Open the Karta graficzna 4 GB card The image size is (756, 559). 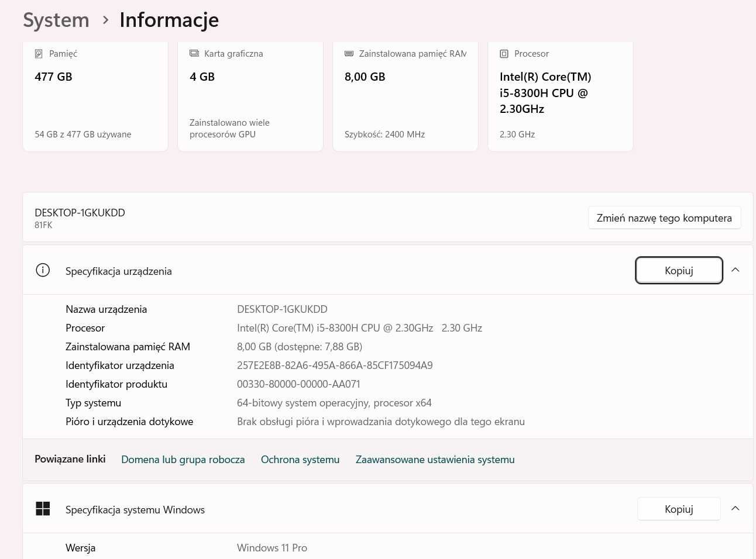250,96
